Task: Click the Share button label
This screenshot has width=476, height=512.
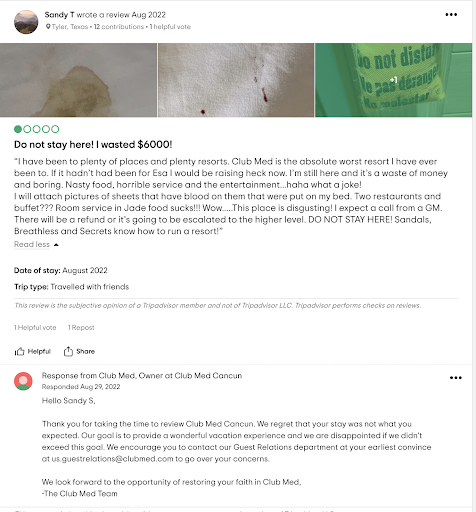Action: point(86,351)
